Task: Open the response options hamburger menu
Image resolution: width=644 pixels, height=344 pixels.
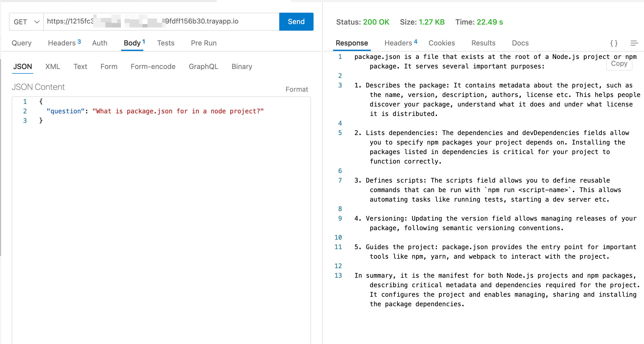Action: point(634,43)
